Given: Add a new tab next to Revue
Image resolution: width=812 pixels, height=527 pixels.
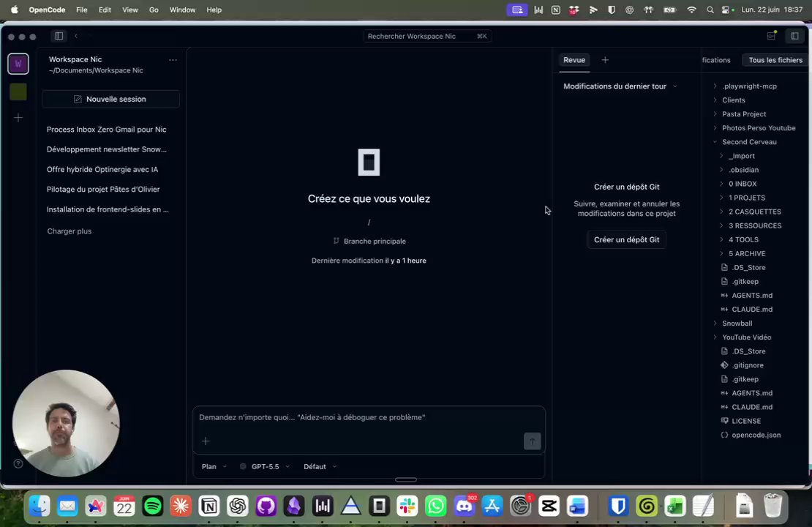Looking at the screenshot, I should pyautogui.click(x=605, y=60).
